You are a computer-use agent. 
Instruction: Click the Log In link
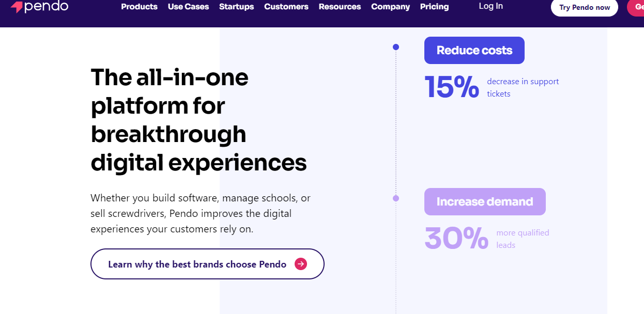coord(490,6)
